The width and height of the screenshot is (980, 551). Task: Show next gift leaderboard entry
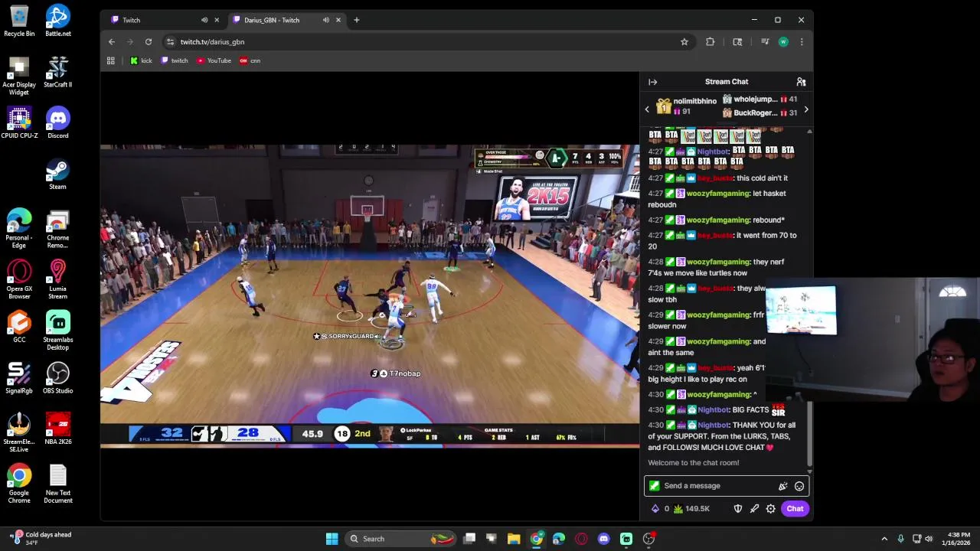[805, 109]
